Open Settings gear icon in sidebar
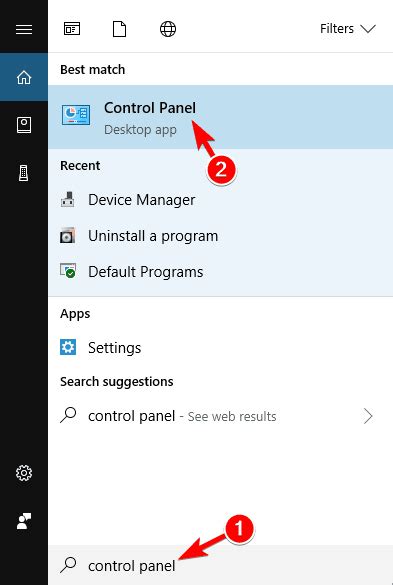393x585 pixels. 24,473
